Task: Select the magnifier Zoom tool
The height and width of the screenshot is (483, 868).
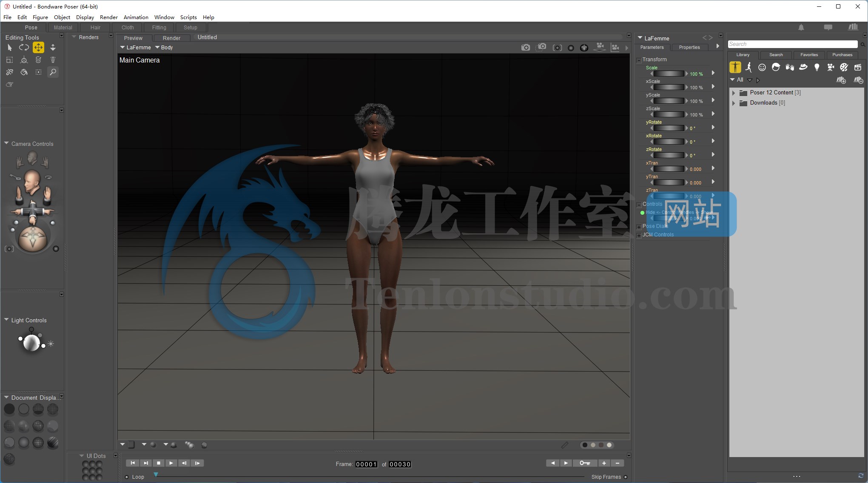Action: pyautogui.click(x=53, y=72)
